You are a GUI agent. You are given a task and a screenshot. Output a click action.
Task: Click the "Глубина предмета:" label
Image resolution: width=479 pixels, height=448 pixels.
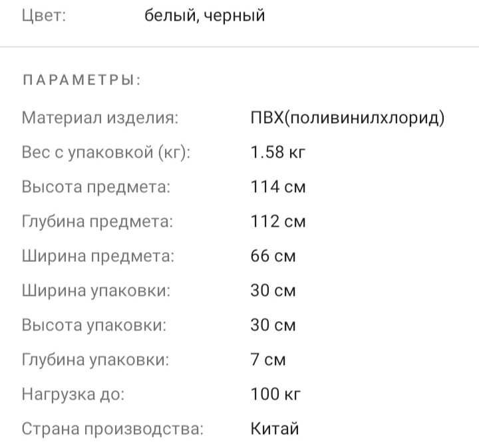[x=98, y=222]
